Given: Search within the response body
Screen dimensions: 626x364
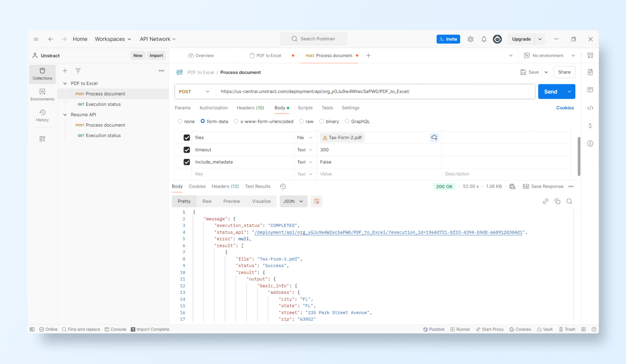Looking at the screenshot, I should pos(569,201).
